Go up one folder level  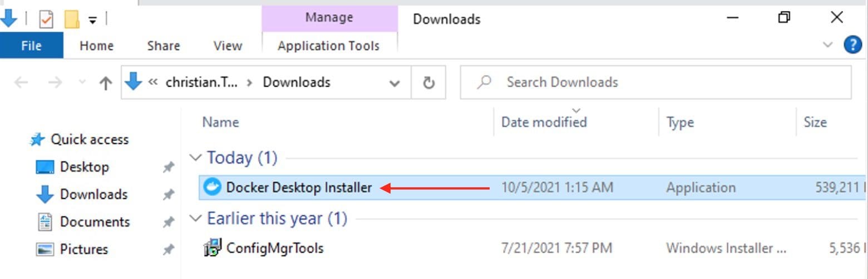point(105,83)
